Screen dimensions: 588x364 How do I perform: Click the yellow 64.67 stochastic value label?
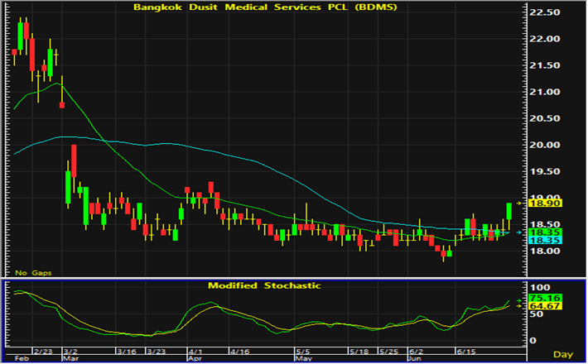pos(545,306)
